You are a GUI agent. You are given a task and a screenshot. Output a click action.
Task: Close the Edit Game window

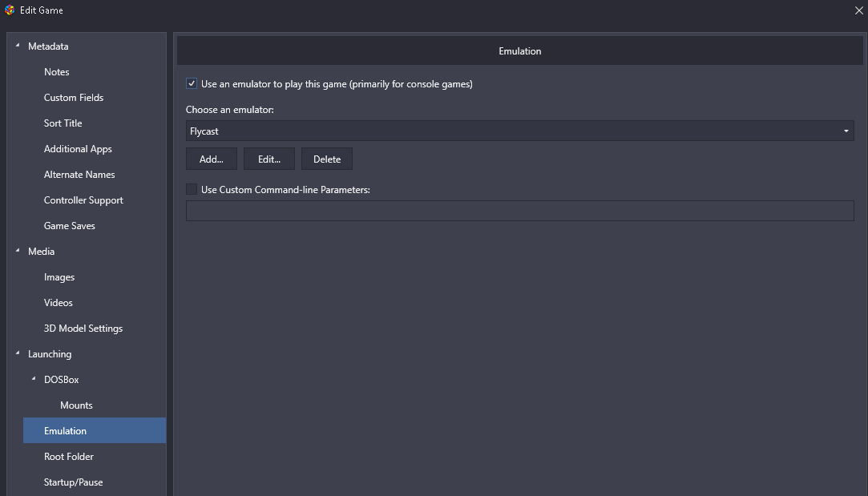(x=858, y=10)
